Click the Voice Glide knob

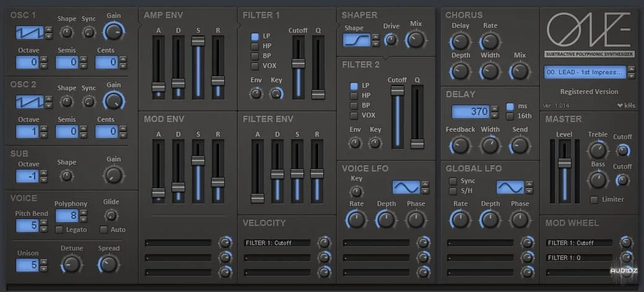pyautogui.click(x=111, y=215)
